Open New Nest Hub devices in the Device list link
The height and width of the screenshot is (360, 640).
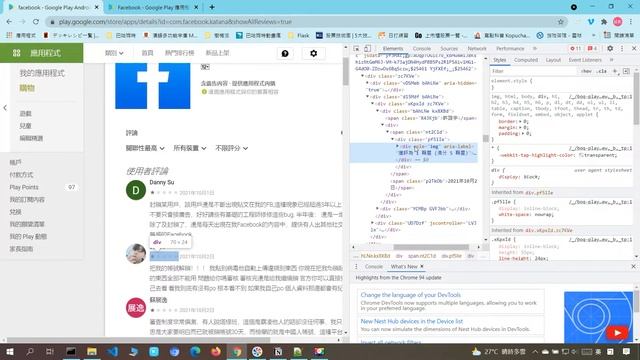(x=411, y=321)
